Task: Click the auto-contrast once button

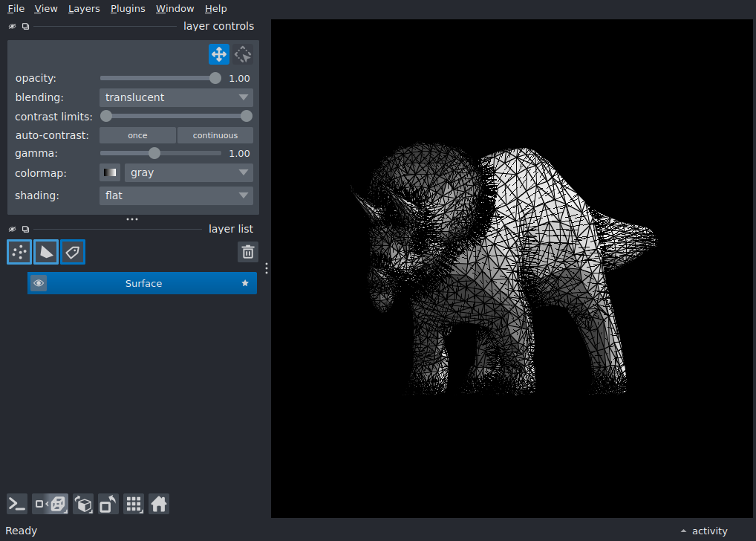Action: point(137,135)
